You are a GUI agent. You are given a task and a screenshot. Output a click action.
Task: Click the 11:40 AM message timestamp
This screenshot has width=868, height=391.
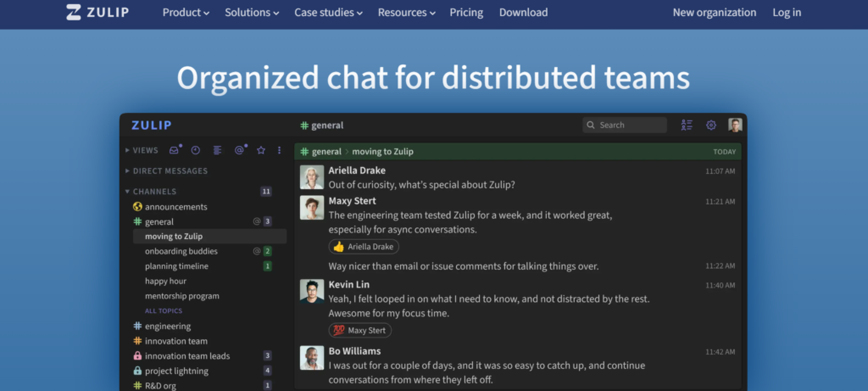point(721,285)
